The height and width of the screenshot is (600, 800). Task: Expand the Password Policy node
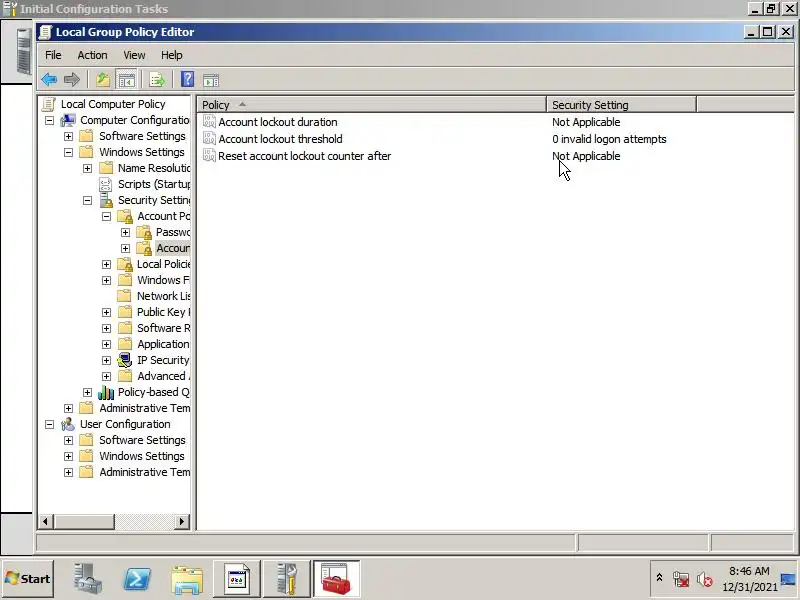pos(125,233)
